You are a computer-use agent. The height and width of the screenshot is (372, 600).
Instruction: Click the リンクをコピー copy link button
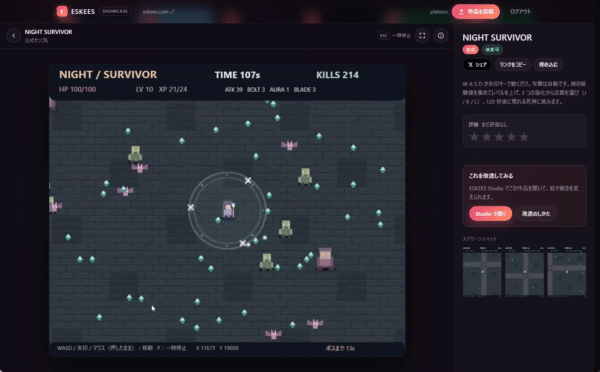(513, 65)
